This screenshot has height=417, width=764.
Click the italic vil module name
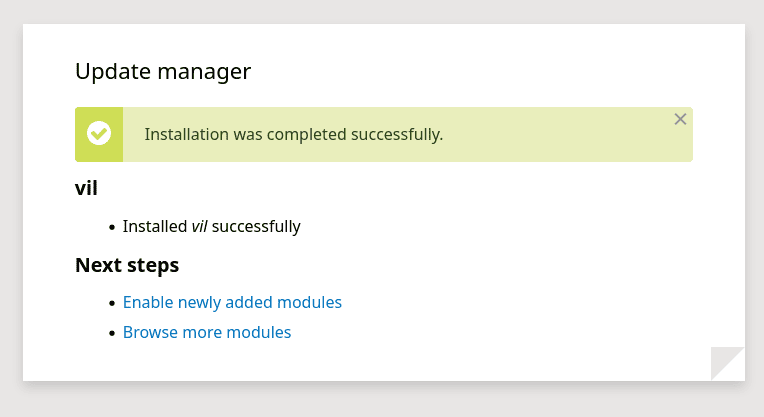pyautogui.click(x=199, y=227)
